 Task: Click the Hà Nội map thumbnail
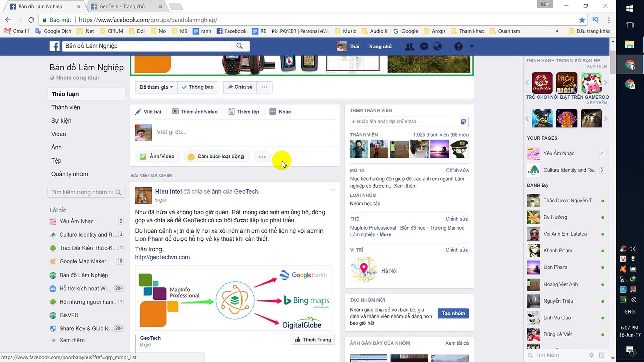tap(364, 269)
